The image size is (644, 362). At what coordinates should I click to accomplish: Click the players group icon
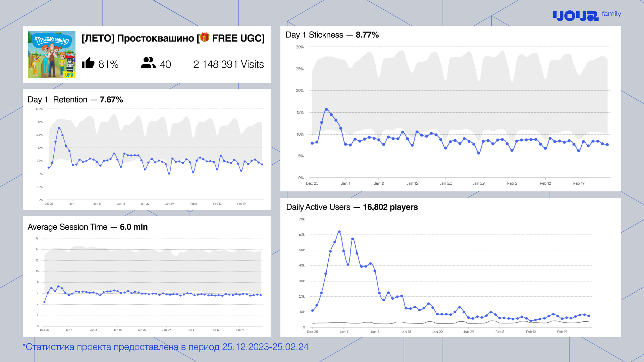coord(148,63)
